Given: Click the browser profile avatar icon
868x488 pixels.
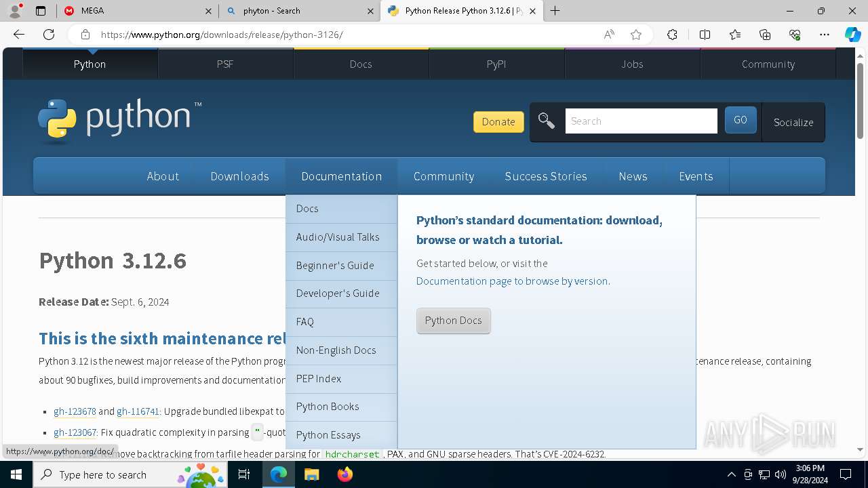Looking at the screenshot, I should point(15,11).
